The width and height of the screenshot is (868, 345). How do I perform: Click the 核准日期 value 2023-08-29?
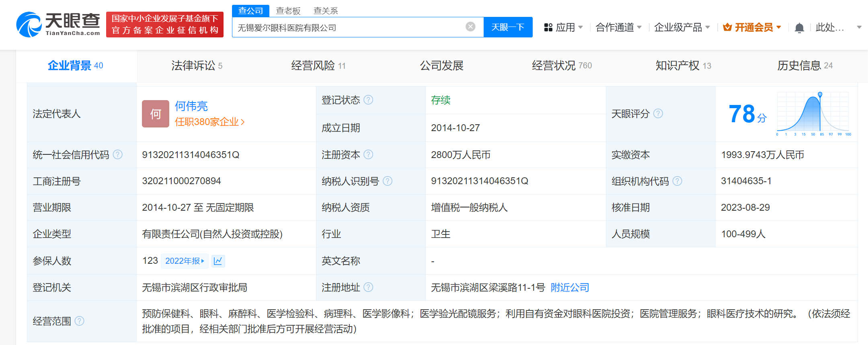745,207
